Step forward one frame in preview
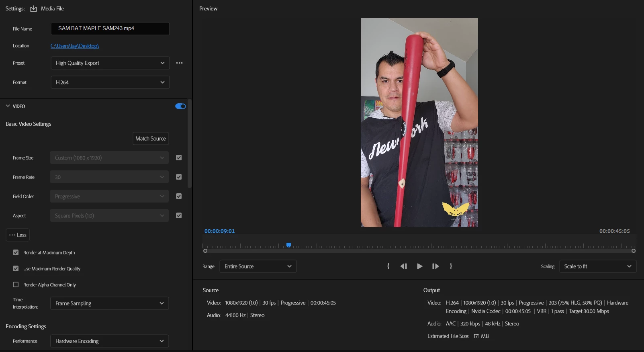644x352 pixels. click(435, 266)
